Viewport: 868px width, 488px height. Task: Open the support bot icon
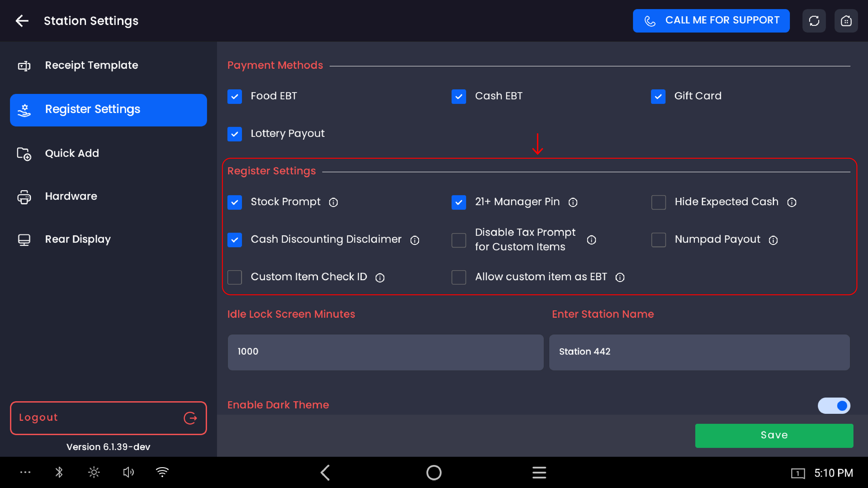[x=846, y=21]
